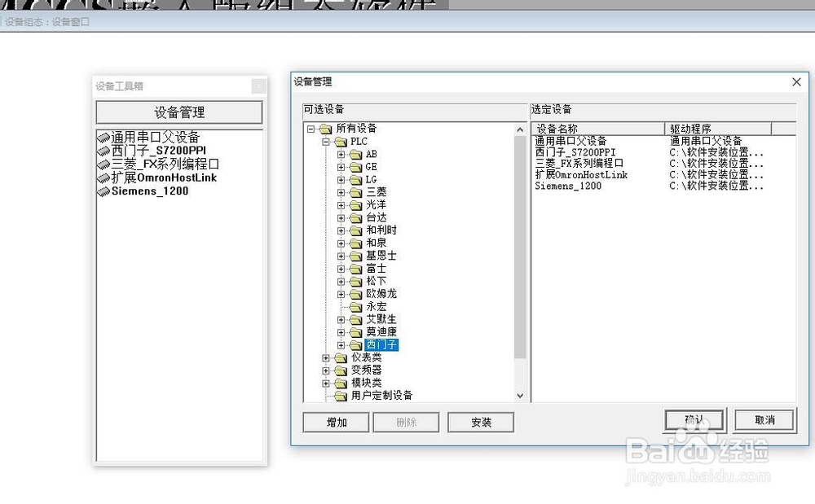The width and height of the screenshot is (815, 504).
Task: Select the highlighted 西门子 tree item
Action: tap(381, 345)
